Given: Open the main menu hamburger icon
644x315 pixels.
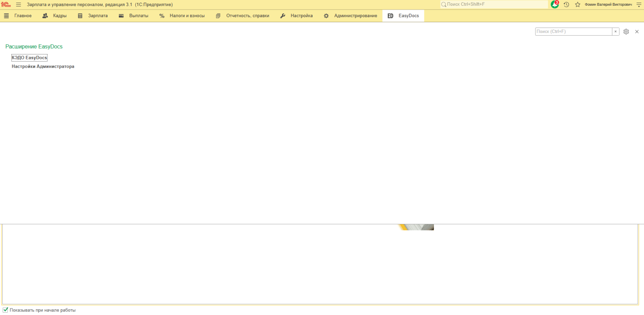Looking at the screenshot, I should [x=18, y=5].
